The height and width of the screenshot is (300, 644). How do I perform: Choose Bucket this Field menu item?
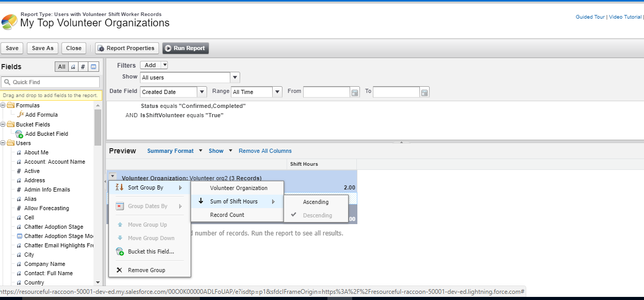click(x=149, y=251)
